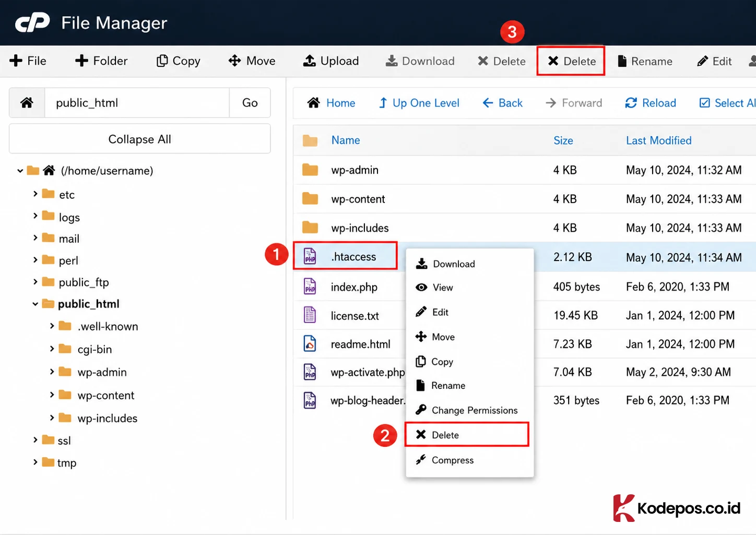The width and height of the screenshot is (756, 535).
Task: Choose Rename from the context menu
Action: coord(470,386)
